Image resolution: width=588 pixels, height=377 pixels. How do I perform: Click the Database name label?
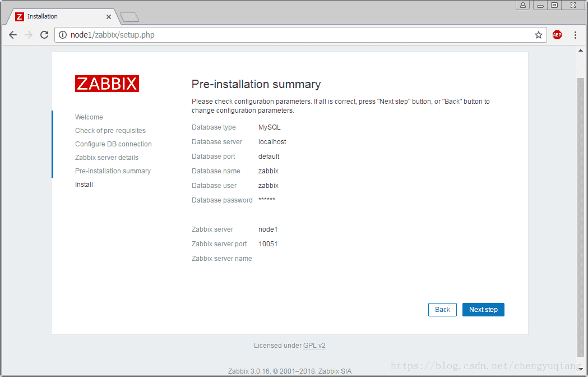[x=216, y=171]
